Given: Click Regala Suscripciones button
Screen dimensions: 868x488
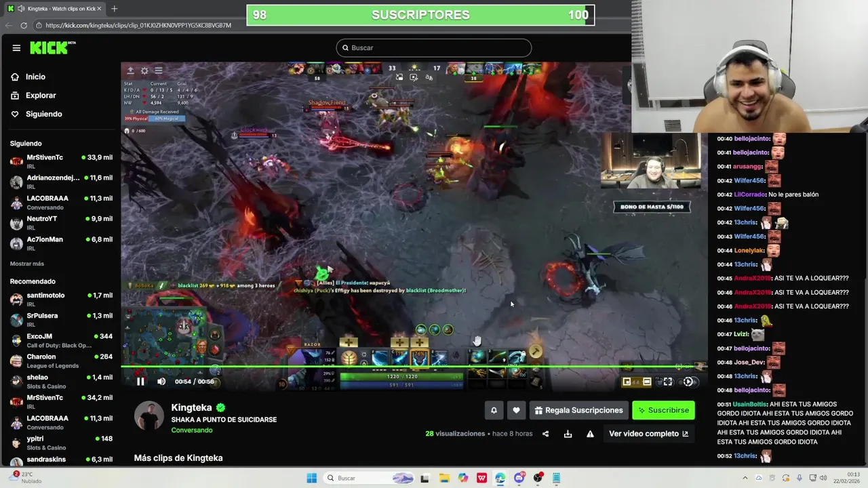Looking at the screenshot, I should click(x=578, y=410).
